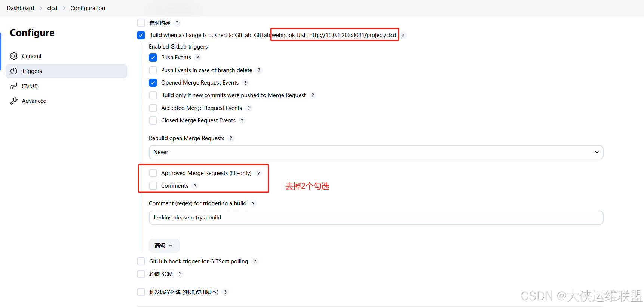Show help for 轮询 SCM

(x=180, y=274)
